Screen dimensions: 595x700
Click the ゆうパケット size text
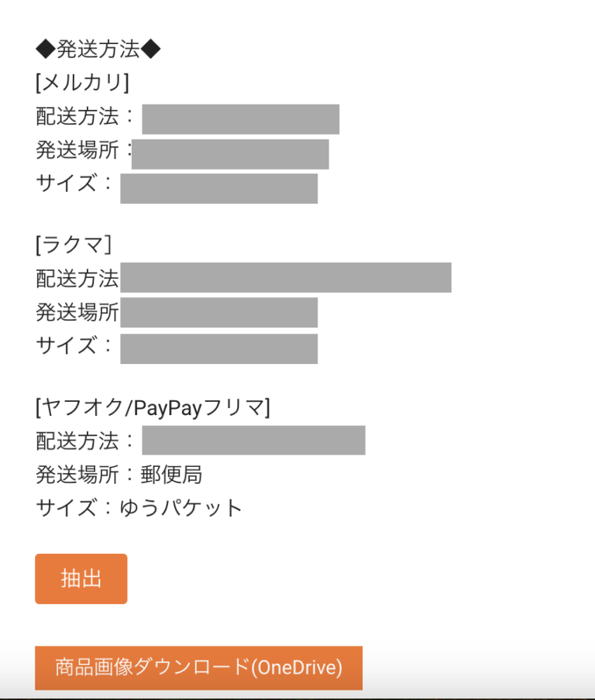click(x=181, y=508)
